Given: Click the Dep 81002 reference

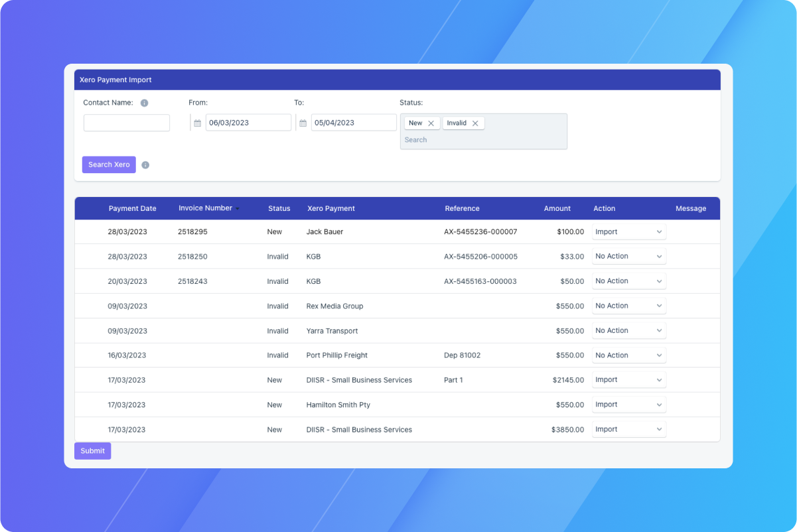Looking at the screenshot, I should [462, 356].
